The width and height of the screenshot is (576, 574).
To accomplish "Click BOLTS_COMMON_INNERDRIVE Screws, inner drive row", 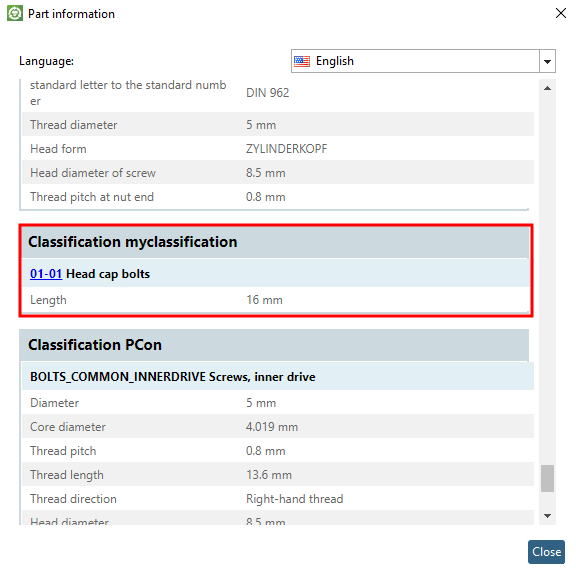I will 278,377.
